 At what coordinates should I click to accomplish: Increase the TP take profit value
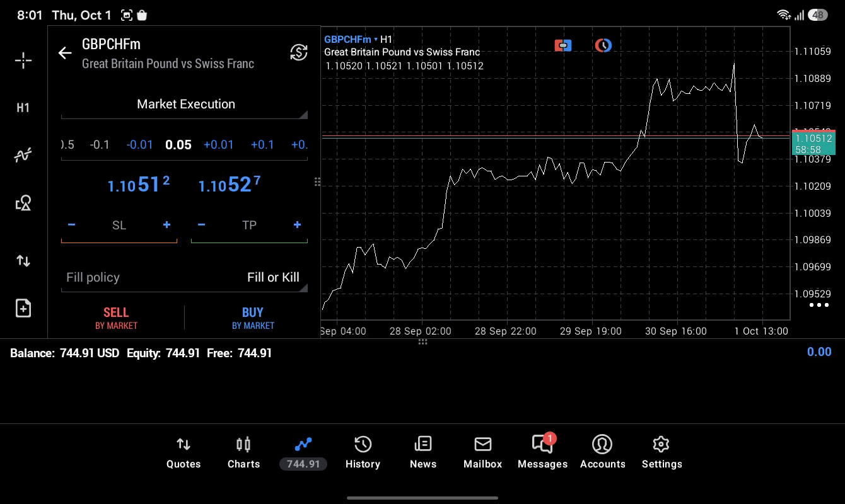click(297, 225)
